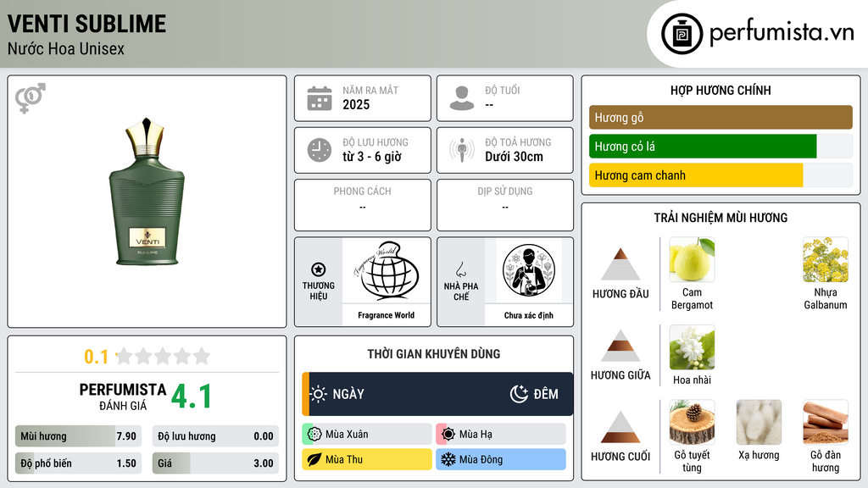Click the perfumista.vn bottle logo icon
Image resolution: width=868 pixels, height=488 pixels.
[x=682, y=34]
